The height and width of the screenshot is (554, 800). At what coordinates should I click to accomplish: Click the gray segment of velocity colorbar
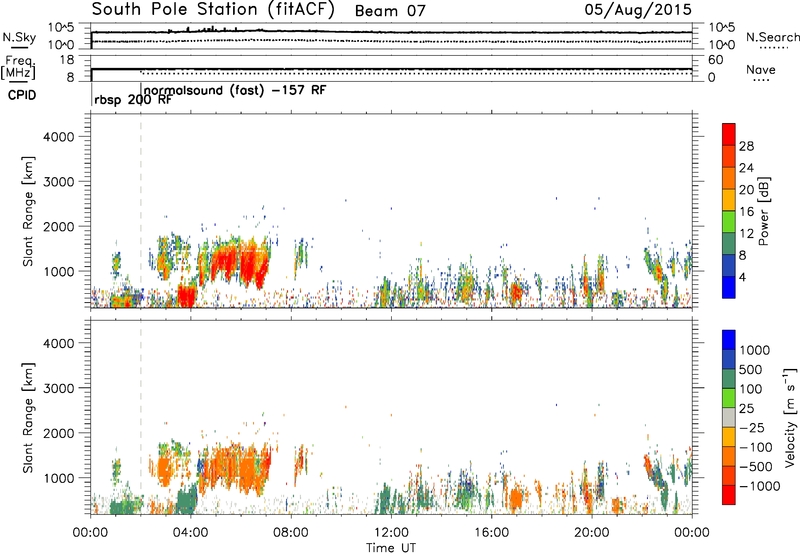coord(729,417)
